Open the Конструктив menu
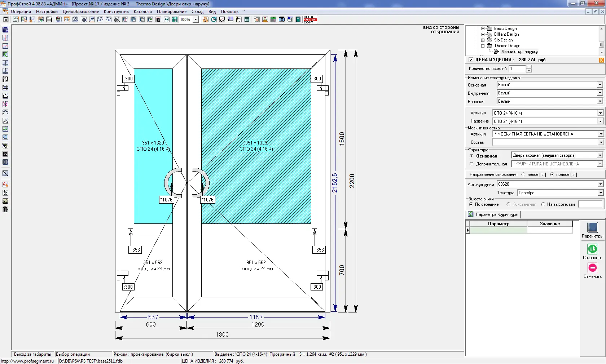The height and width of the screenshot is (364, 606). pos(116,12)
